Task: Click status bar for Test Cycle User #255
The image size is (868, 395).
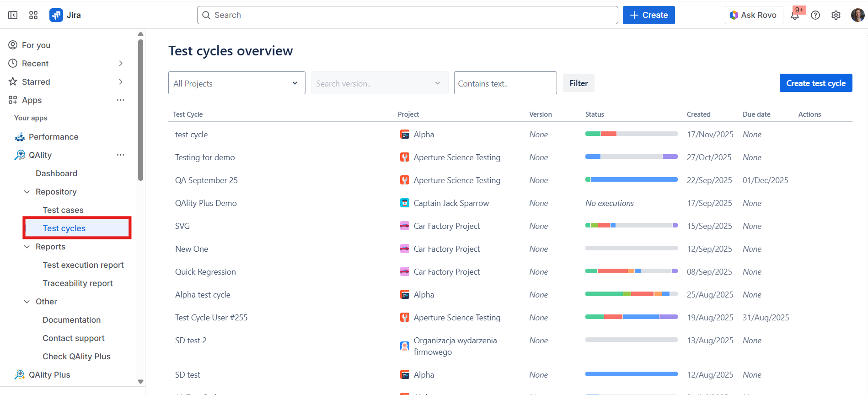Action: tap(631, 317)
